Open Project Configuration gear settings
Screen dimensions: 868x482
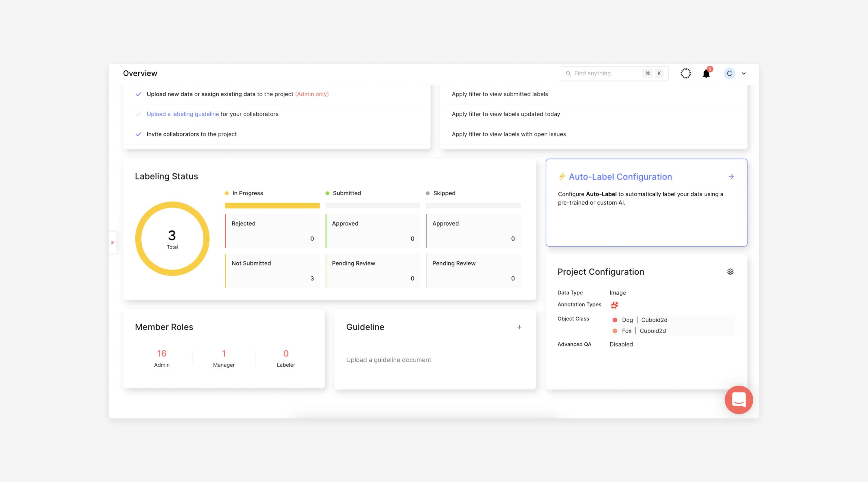[730, 272]
